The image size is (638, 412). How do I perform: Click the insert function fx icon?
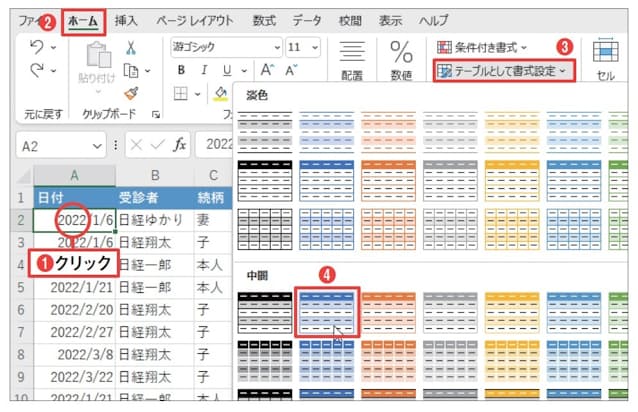tap(180, 145)
